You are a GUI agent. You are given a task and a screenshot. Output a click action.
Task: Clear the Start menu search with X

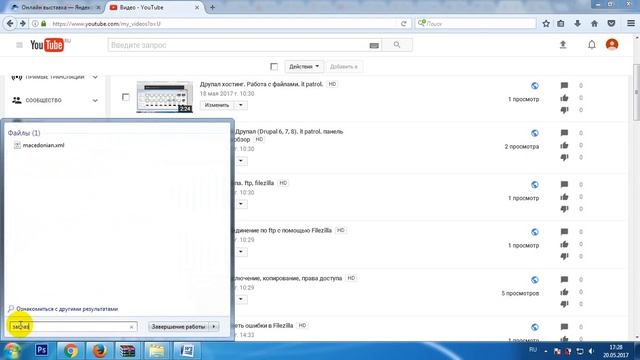131,327
